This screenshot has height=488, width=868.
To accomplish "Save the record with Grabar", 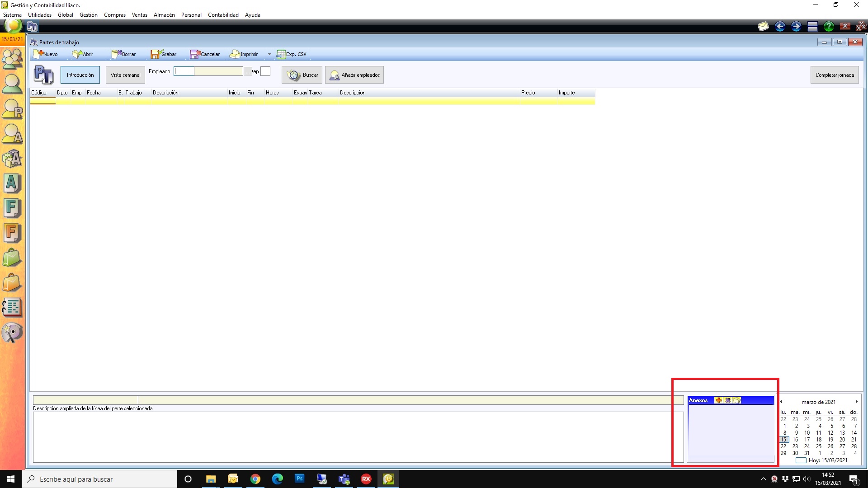I will pos(164,54).
